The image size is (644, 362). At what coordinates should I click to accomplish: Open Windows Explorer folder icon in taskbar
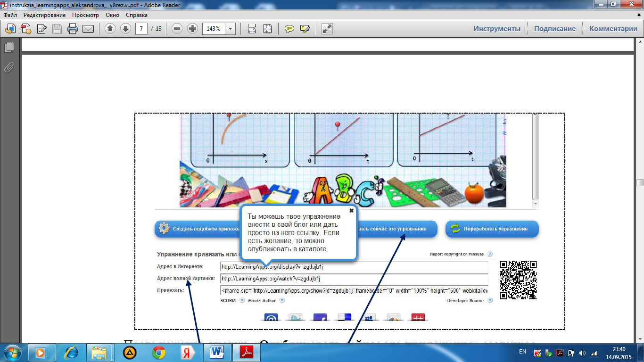point(99,352)
